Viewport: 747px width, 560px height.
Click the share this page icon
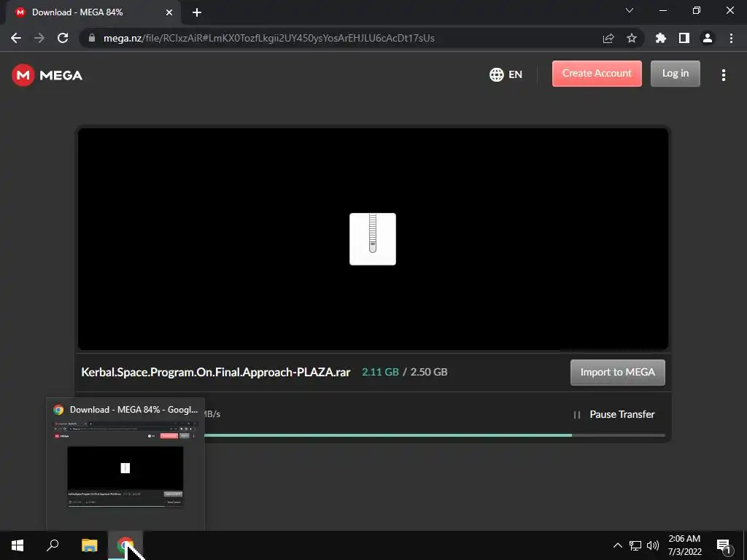point(608,38)
